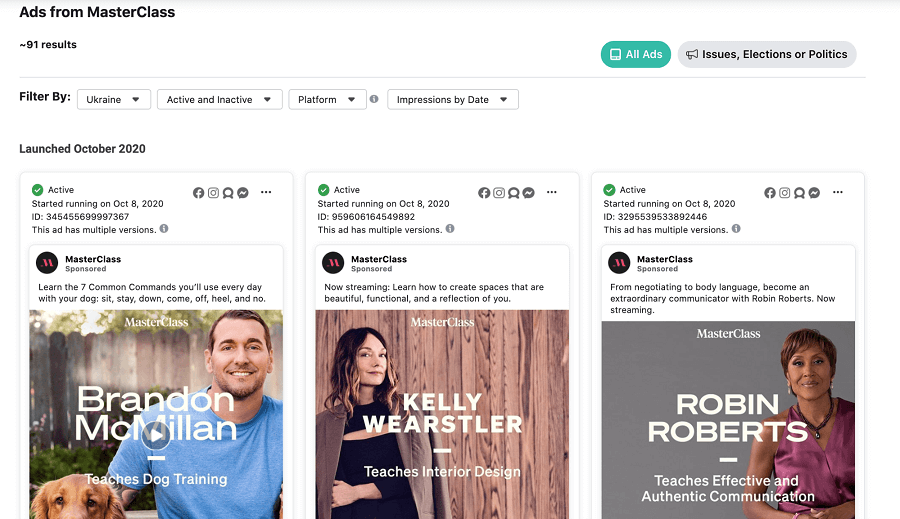The image size is (900, 519).
Task: Click MasterClass logo avatar in dog training ad
Action: coord(47,263)
